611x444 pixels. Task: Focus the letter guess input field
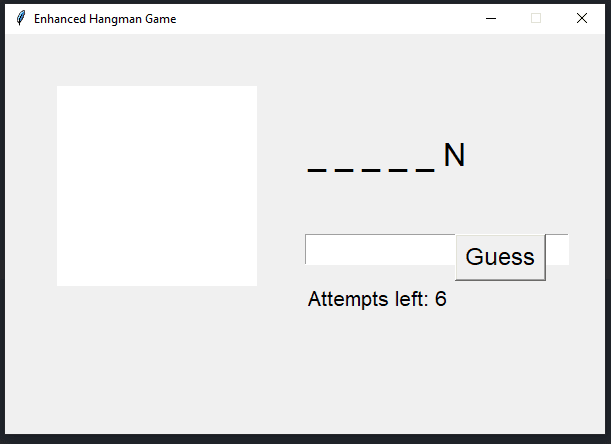pos(380,250)
